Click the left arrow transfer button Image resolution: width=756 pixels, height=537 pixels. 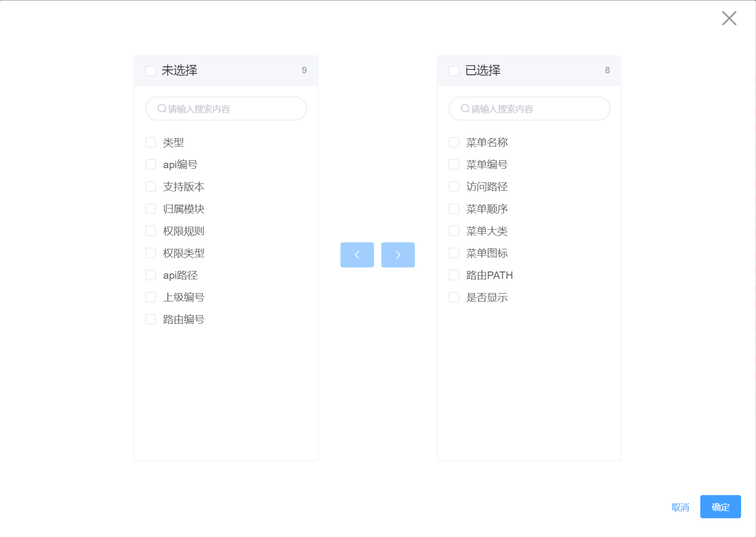(x=357, y=255)
